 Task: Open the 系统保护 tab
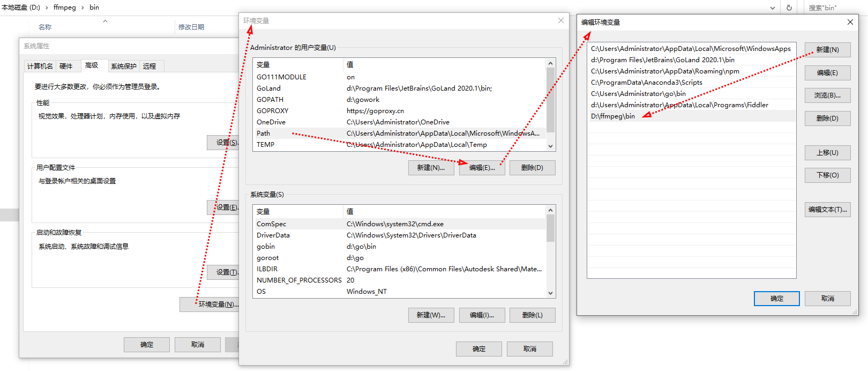pyautogui.click(x=123, y=66)
